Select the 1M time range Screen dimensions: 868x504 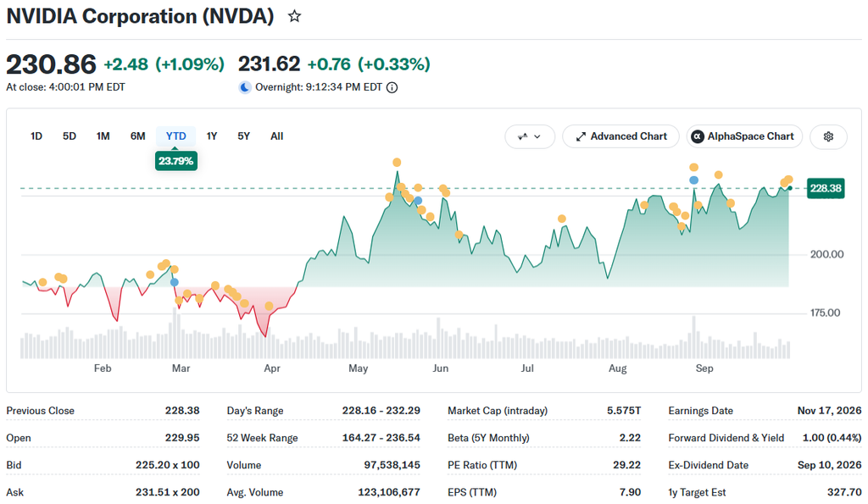coord(103,136)
